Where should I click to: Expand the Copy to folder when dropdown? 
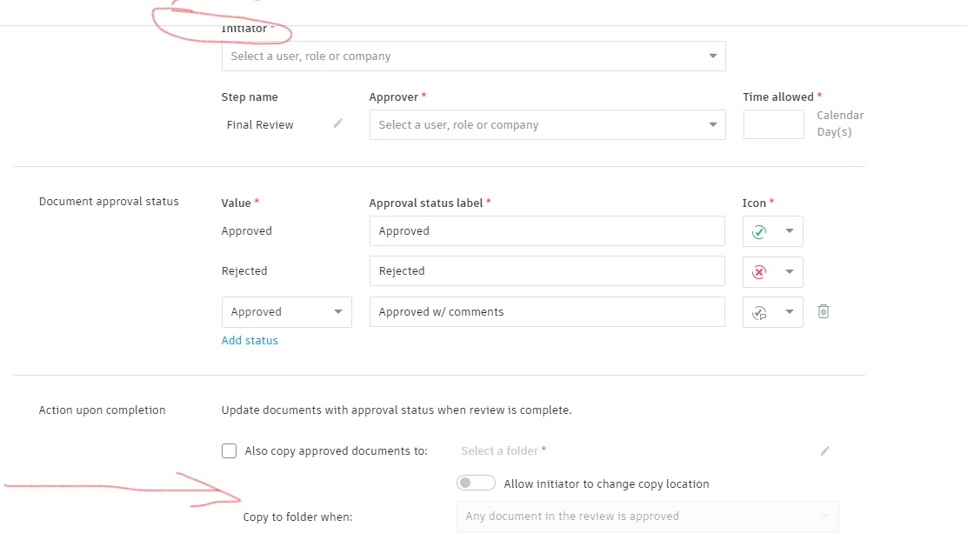pos(824,517)
